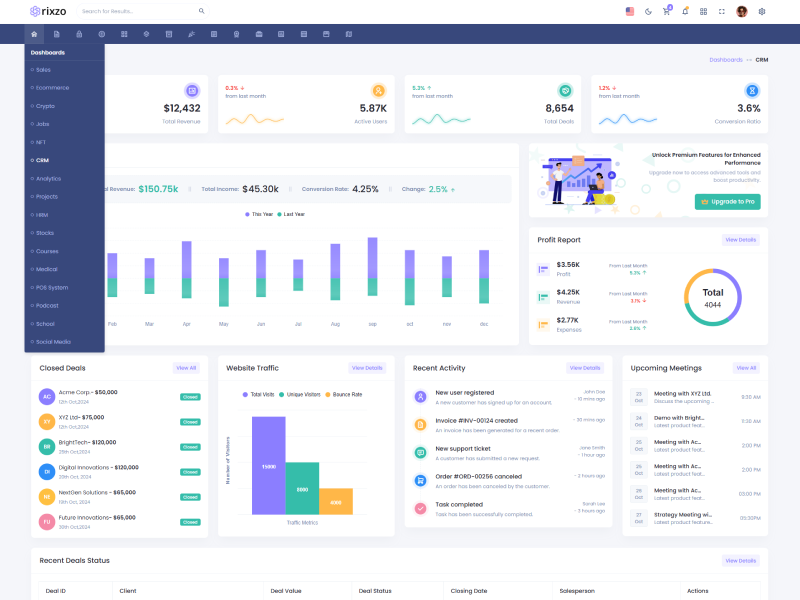Click the fullscreen icon in header
The width and height of the screenshot is (800, 600).
coord(722,11)
